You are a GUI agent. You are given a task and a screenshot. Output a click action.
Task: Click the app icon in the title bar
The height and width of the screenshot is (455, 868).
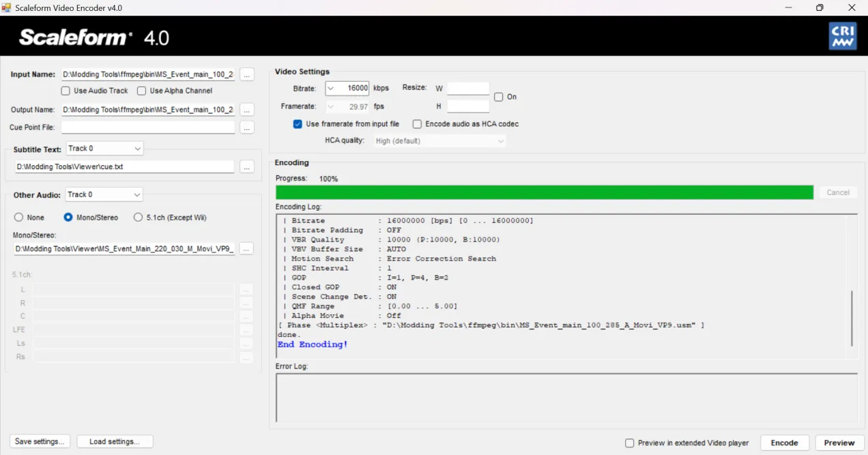tap(7, 8)
